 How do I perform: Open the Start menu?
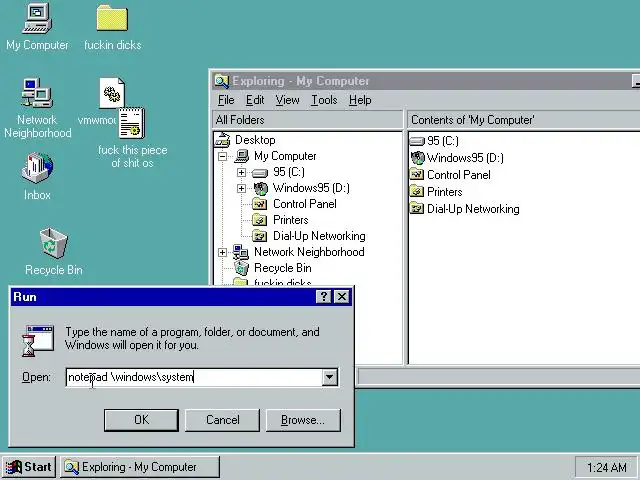point(29,467)
